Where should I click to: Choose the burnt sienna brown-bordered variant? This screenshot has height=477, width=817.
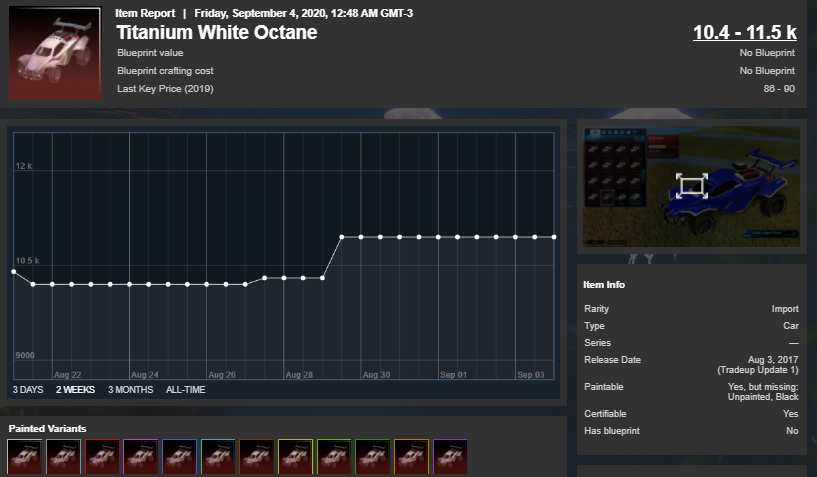[256, 457]
